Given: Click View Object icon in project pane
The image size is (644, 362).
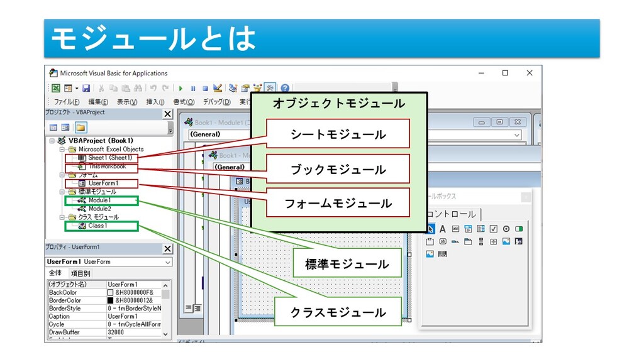Looking at the screenshot, I should coord(65,128).
